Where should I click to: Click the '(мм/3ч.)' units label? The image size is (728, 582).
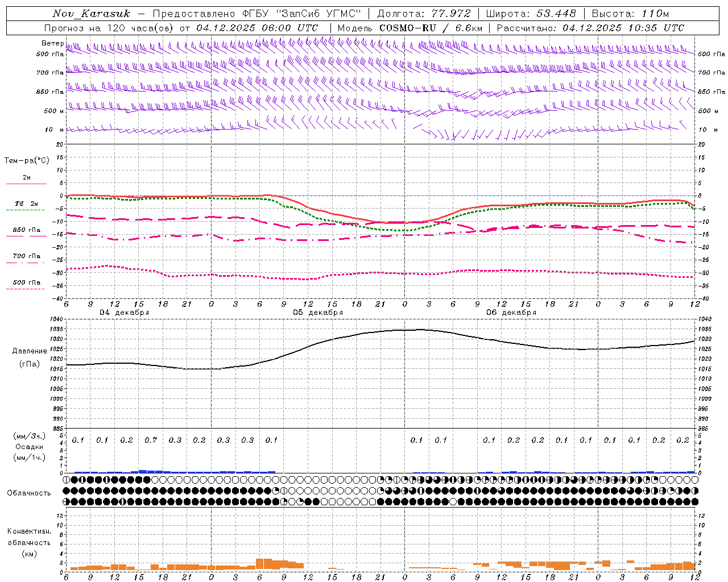pos(30,436)
